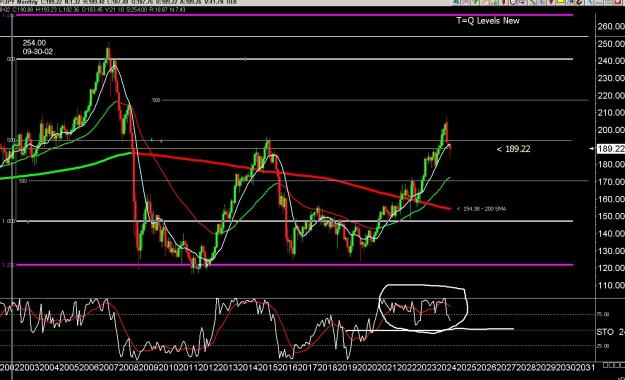This screenshot has width=625, height=380.
Task: Click the O:183.45 open value in data line
Action: tap(92, 9)
